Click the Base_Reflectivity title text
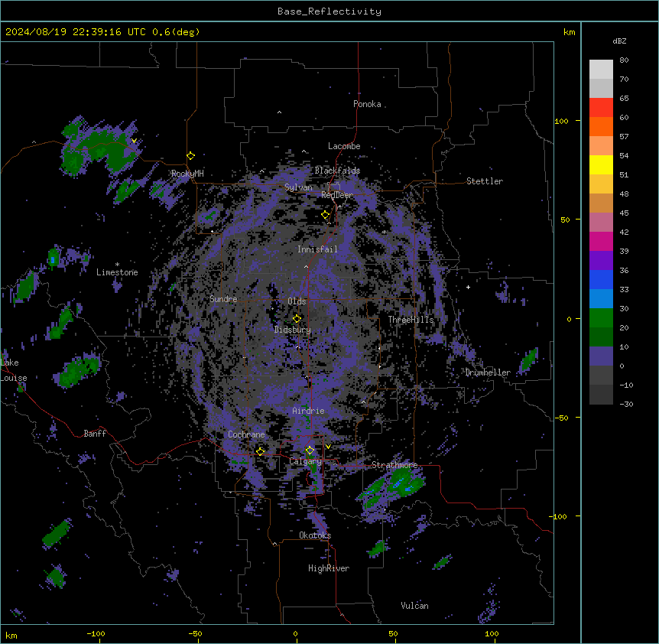This screenshot has height=644, width=659. 329,11
